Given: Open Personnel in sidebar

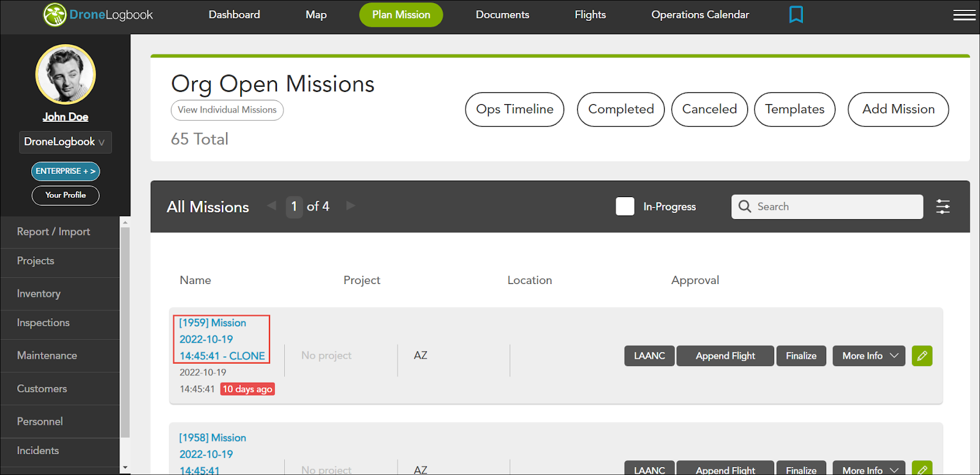Looking at the screenshot, I should click(x=60, y=422).
